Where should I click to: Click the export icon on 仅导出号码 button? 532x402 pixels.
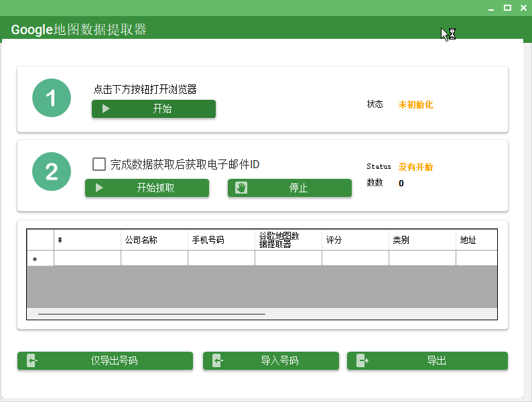pos(32,360)
